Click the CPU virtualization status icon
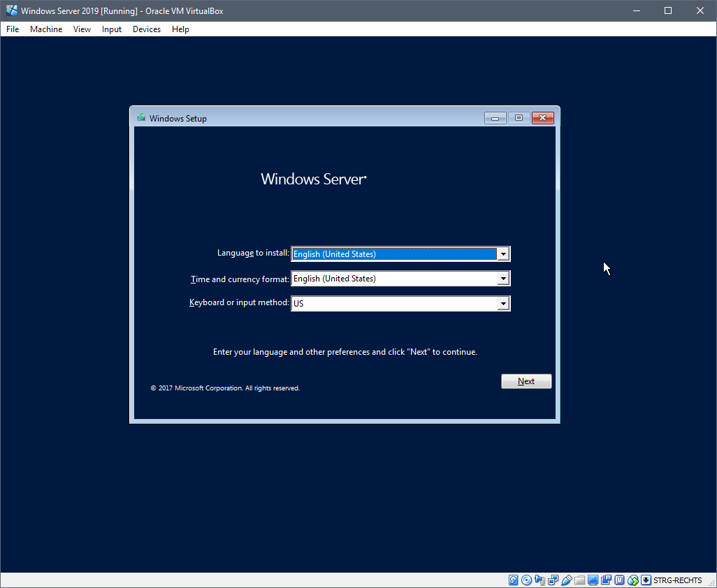717x588 pixels. pyautogui.click(x=619, y=580)
